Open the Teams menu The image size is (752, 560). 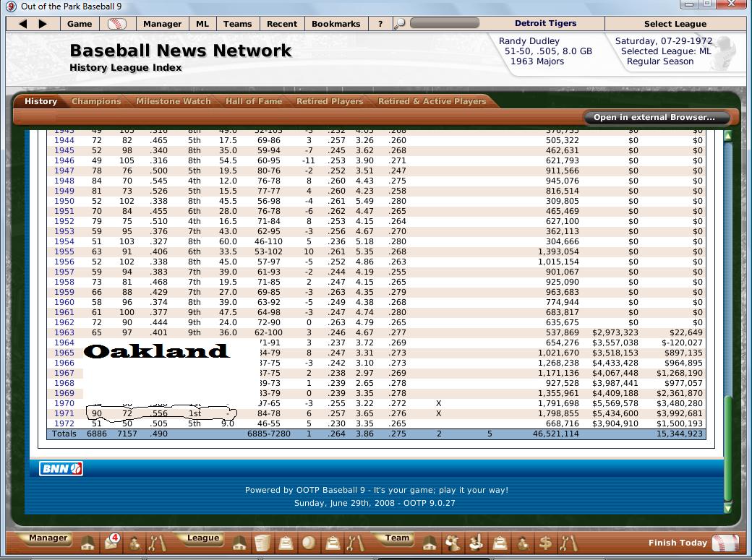click(237, 24)
